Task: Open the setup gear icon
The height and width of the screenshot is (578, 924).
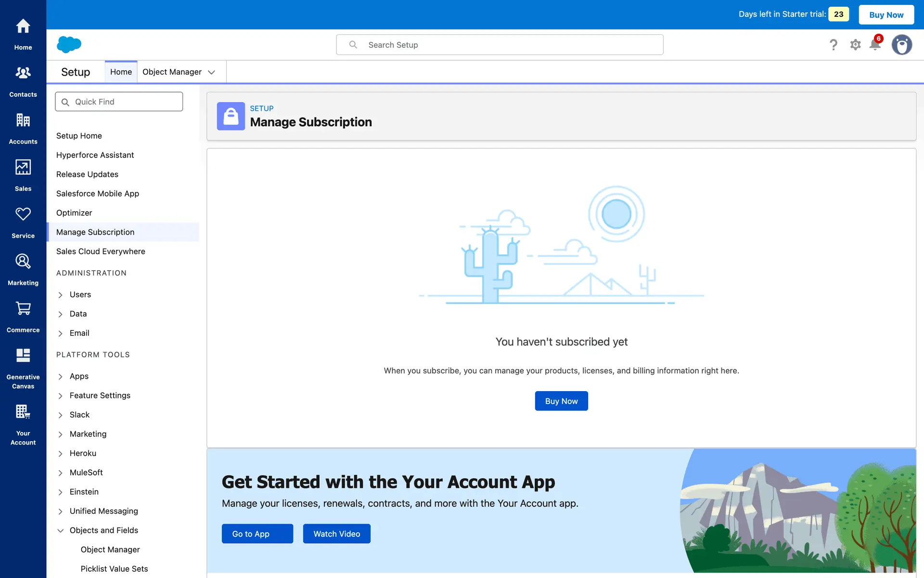Action: click(x=855, y=45)
